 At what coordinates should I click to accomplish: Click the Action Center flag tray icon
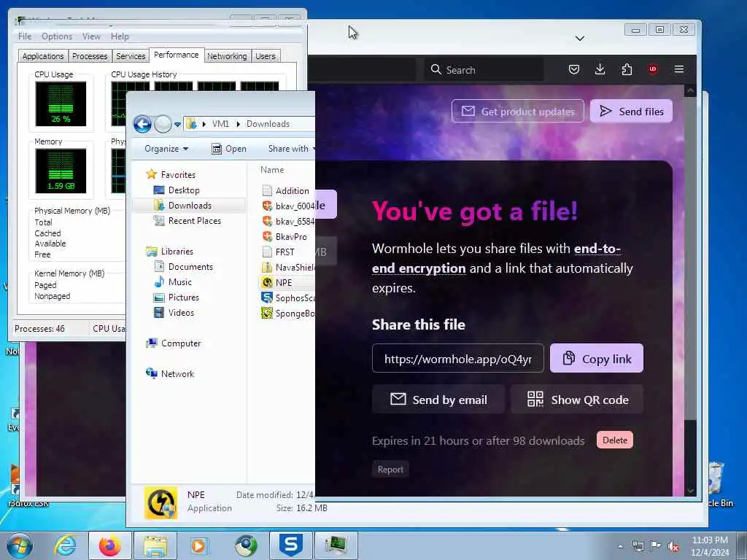656,546
